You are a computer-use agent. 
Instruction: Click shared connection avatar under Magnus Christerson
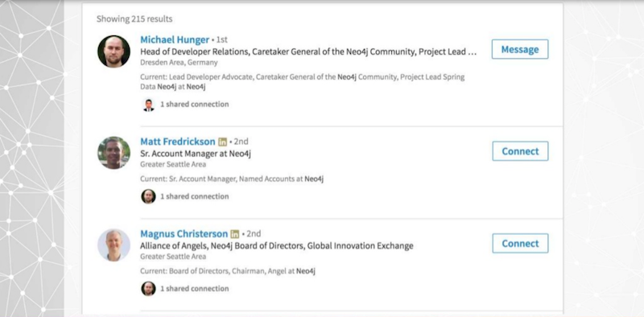click(148, 289)
